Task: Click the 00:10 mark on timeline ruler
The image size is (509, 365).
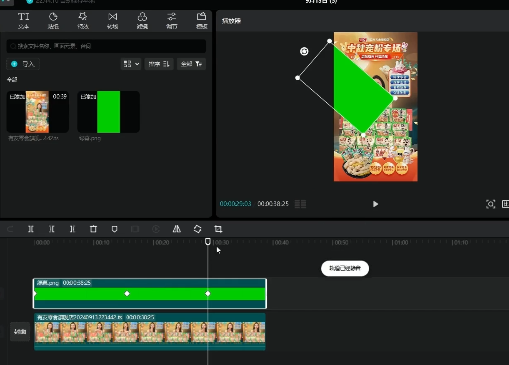Action: (x=101, y=242)
